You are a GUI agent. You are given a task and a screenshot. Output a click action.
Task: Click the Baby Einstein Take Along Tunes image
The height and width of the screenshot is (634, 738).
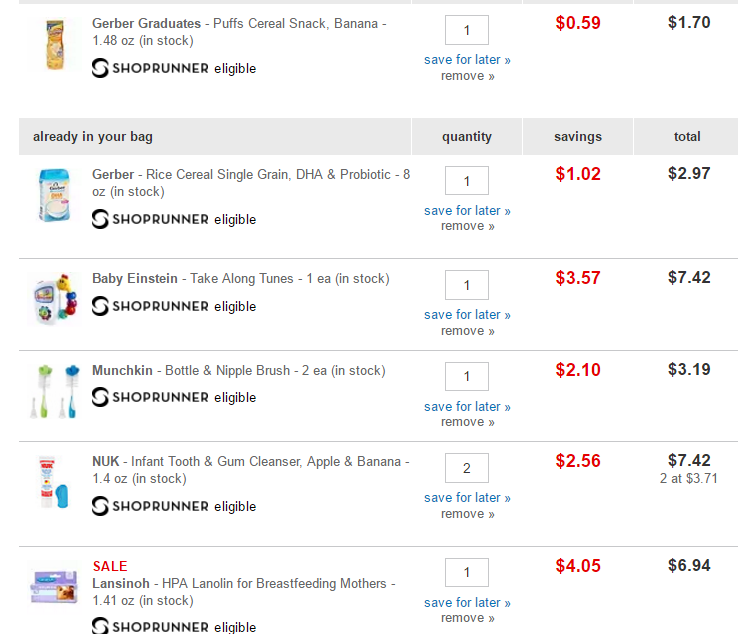tap(55, 300)
